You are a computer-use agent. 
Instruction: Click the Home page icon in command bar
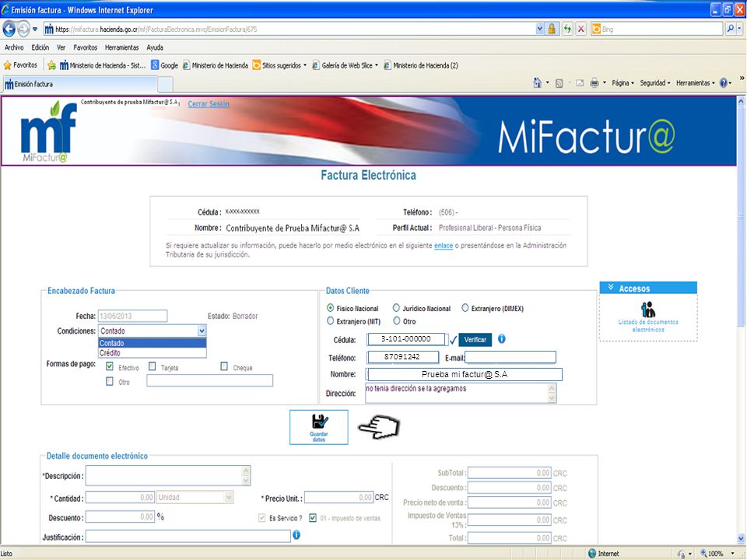(538, 83)
